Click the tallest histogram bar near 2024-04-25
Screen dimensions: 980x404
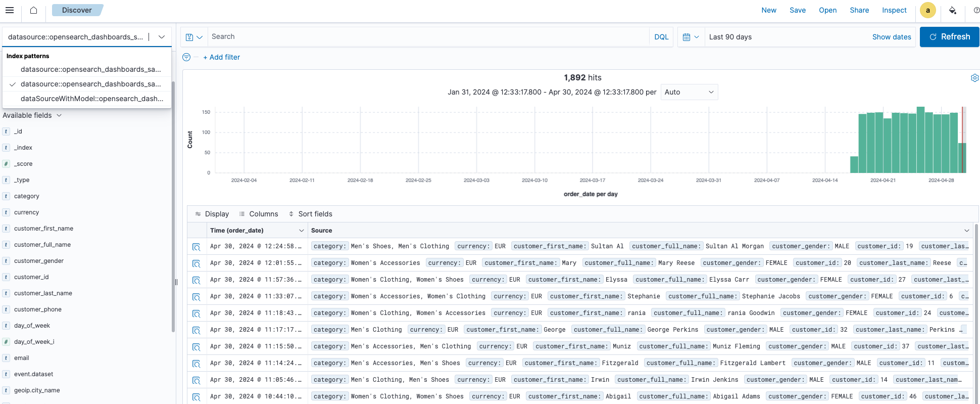tap(920, 140)
